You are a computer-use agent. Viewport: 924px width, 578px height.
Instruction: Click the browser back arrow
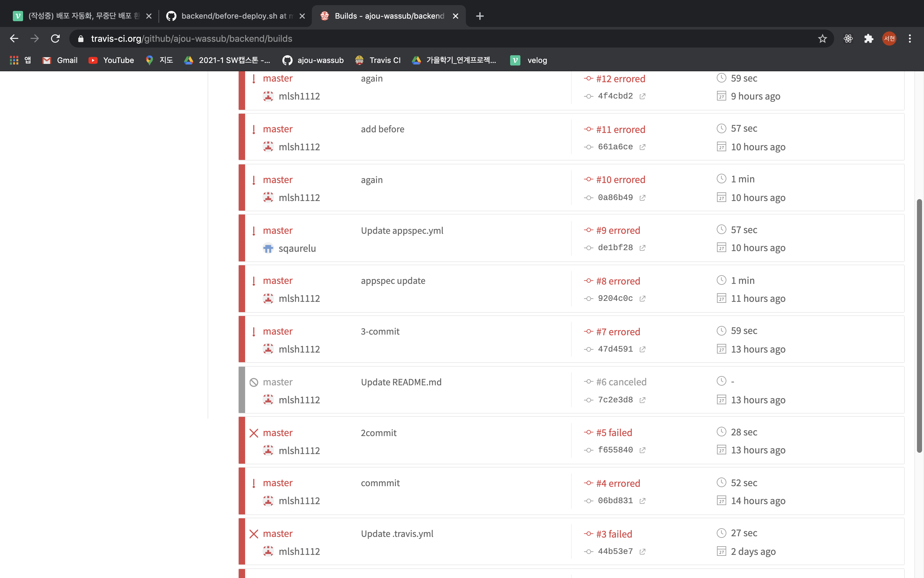pos(14,39)
